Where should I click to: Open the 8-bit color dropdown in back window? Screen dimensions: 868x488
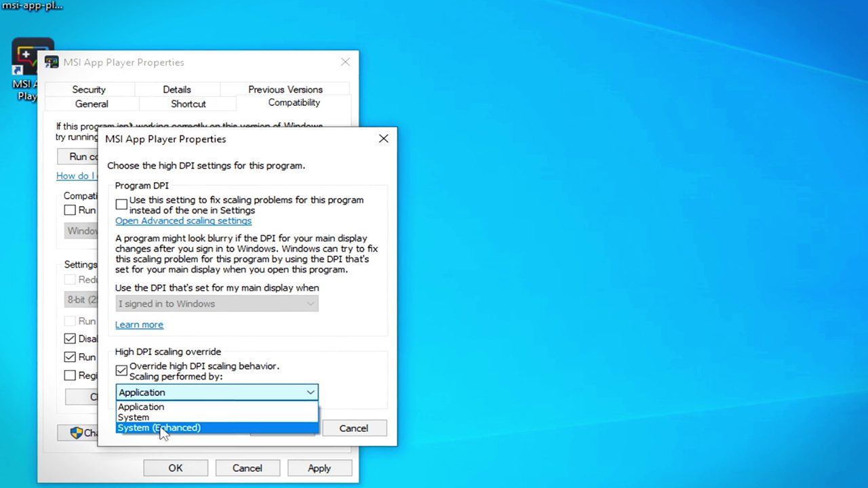click(81, 299)
